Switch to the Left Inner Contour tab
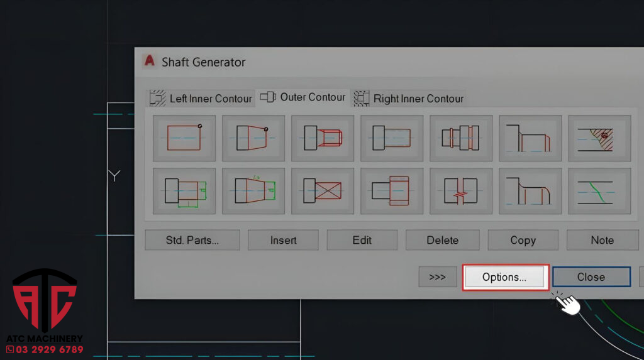Viewport: 644px width, 360px height. (x=201, y=99)
